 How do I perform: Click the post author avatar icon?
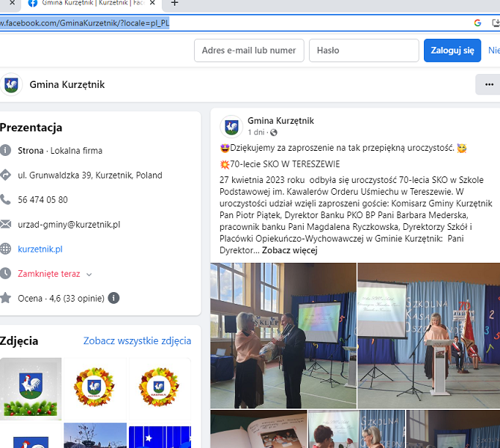tap(231, 127)
